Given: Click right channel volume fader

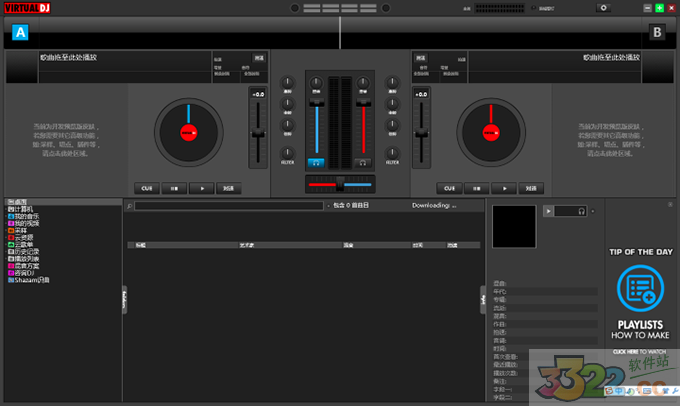Looking at the screenshot, I should click(363, 102).
